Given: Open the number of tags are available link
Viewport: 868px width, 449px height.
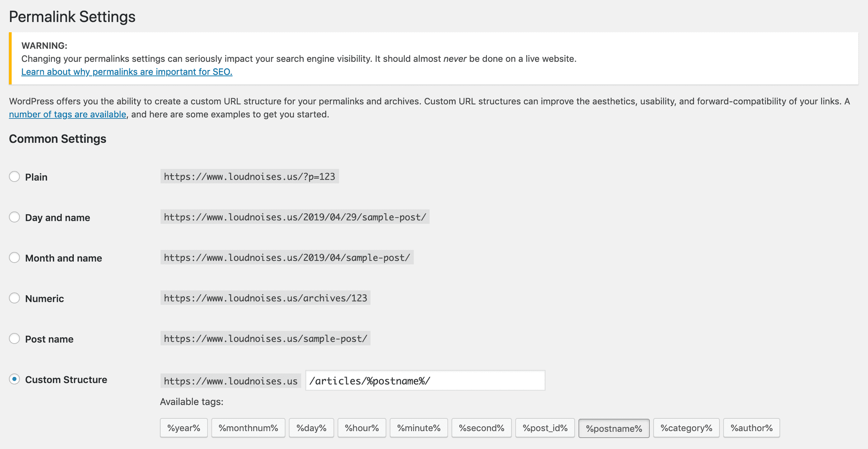Looking at the screenshot, I should click(x=67, y=114).
